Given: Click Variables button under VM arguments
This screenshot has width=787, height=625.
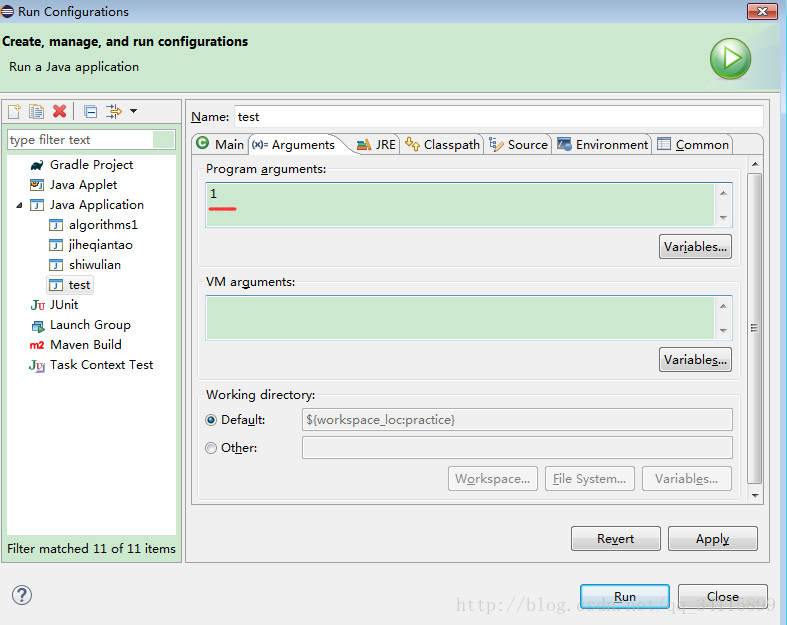Looking at the screenshot, I should (695, 359).
